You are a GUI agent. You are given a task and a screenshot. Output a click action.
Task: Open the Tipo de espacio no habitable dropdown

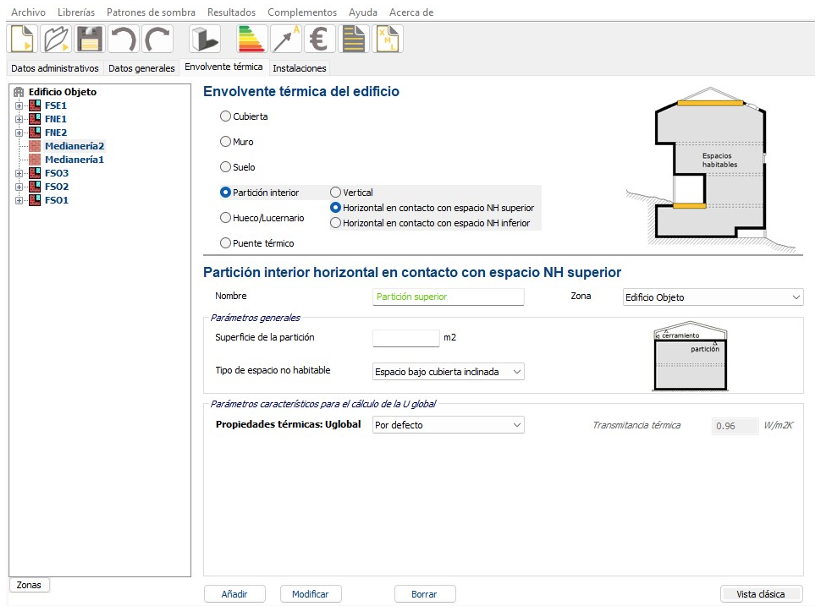[x=448, y=371]
